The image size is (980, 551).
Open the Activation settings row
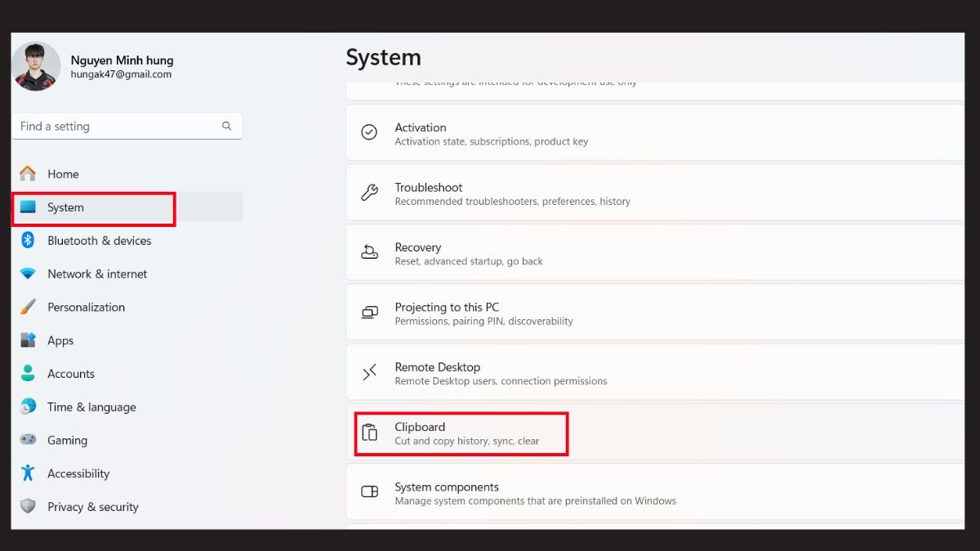point(655,132)
